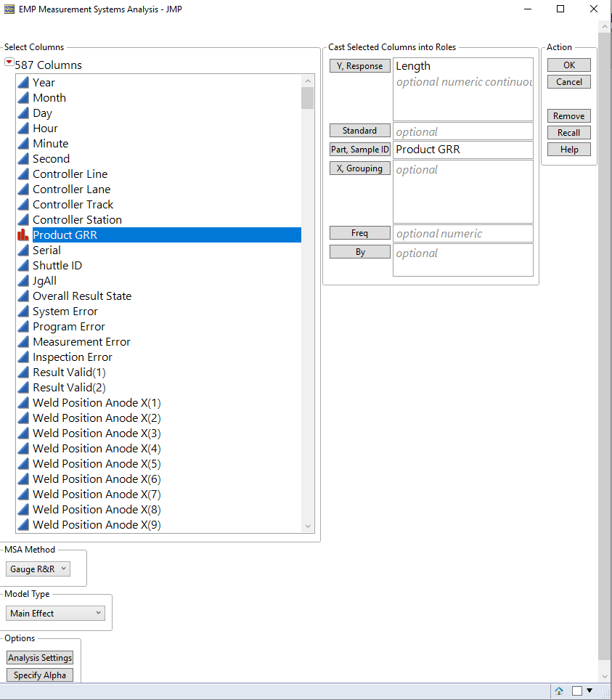The width and height of the screenshot is (612, 700).
Task: Click the Standard optional role field
Action: 463,131
